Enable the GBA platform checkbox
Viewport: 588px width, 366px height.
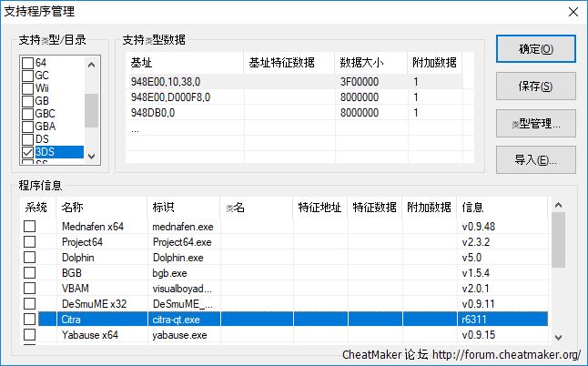coord(28,127)
